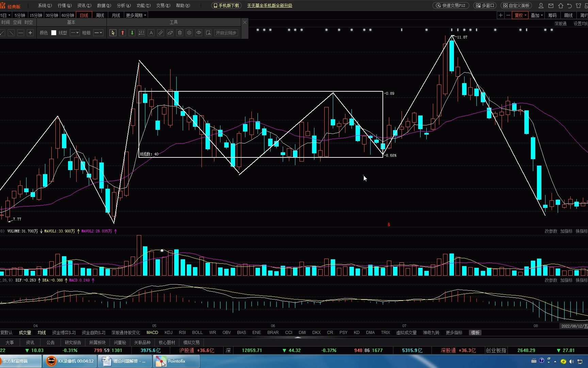588x368 pixels.
Task: Open the mail messages icon
Action: pos(551,5)
